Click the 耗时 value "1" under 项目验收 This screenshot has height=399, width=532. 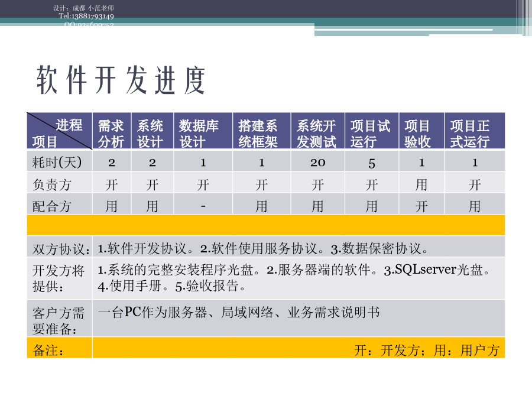(421, 163)
